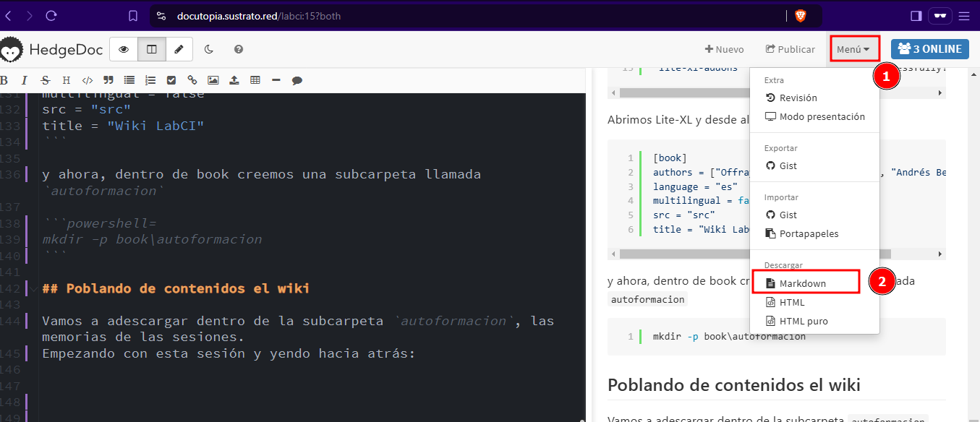Switch to edit-only mode with pencil icon

pos(179,49)
